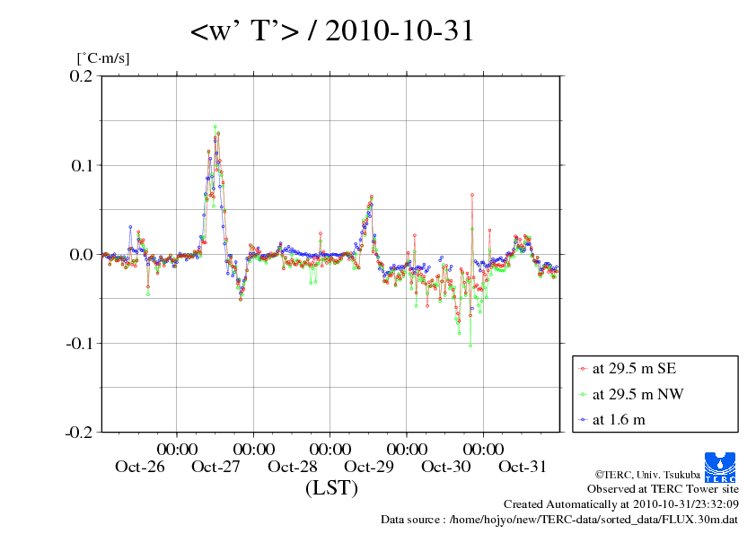Screen dimensions: 756x534
Task: Click the y-axis value -0.2
Action: tap(79, 433)
